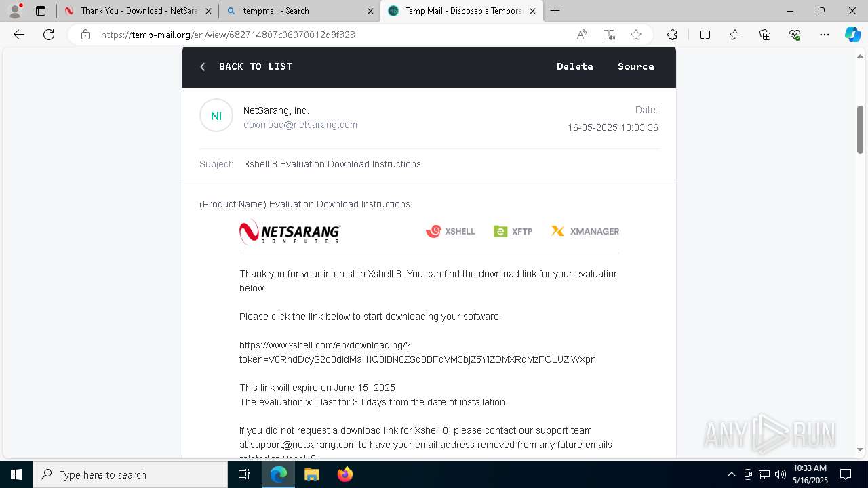This screenshot has height=488, width=868.
Task: Click page vertical scrollbar thumb
Action: click(861, 129)
